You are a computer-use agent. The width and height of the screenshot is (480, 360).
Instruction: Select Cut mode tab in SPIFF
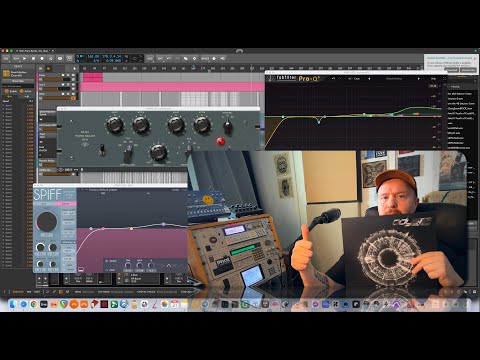coord(44,204)
